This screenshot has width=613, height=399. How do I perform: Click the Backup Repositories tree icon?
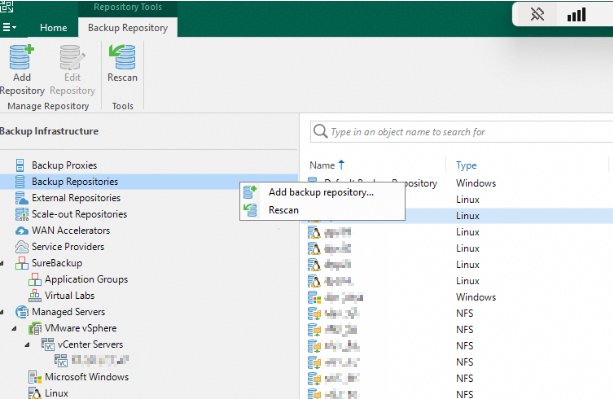pos(20,182)
